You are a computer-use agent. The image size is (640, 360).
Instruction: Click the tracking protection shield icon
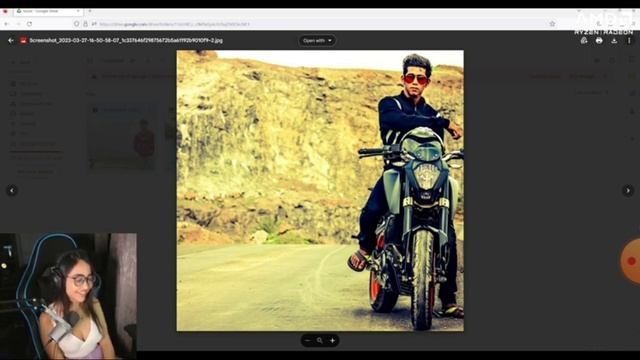76,24
